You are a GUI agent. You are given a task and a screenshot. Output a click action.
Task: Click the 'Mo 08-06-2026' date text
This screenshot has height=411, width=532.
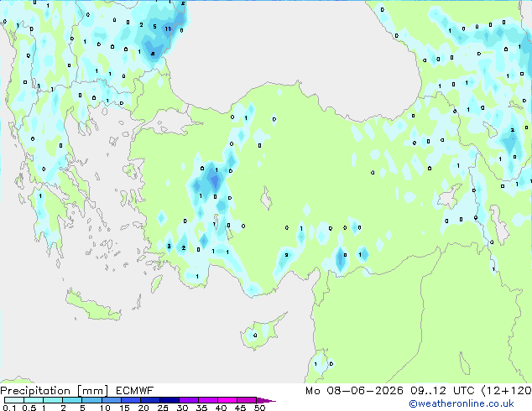click(354, 391)
